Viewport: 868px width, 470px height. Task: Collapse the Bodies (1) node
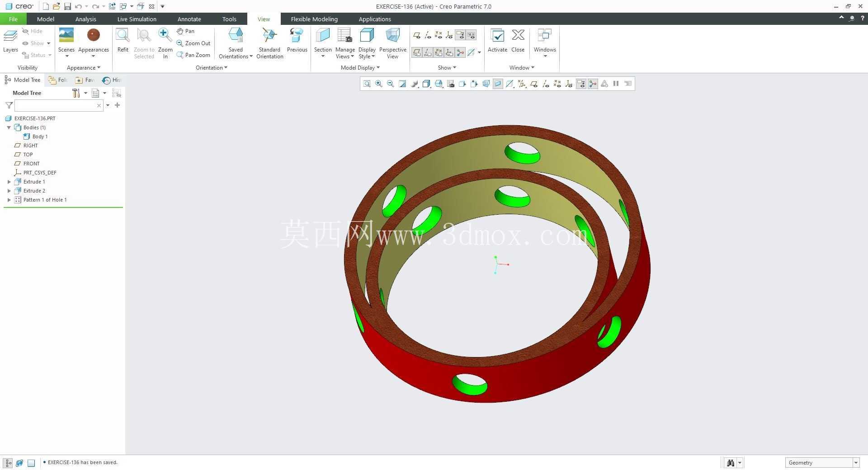click(9, 127)
